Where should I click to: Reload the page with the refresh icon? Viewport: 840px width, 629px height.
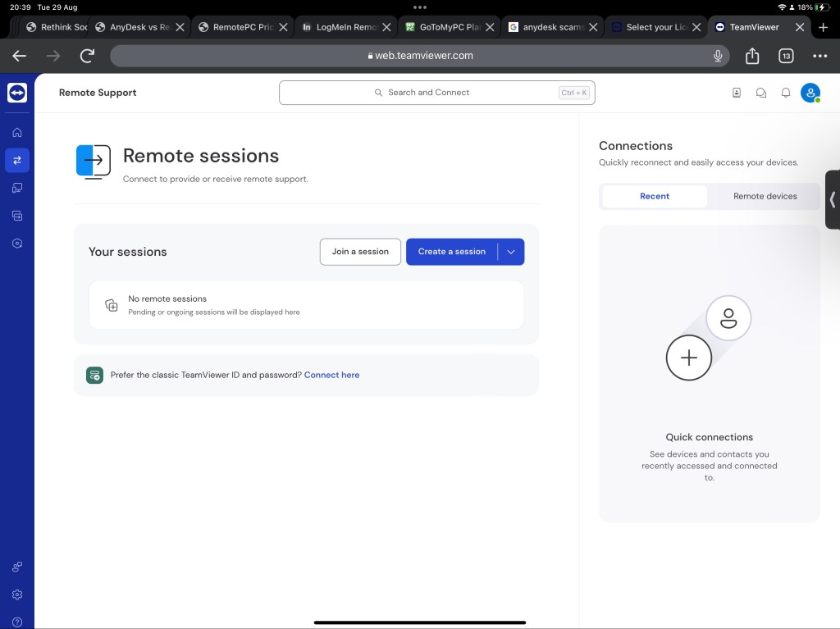(x=87, y=56)
